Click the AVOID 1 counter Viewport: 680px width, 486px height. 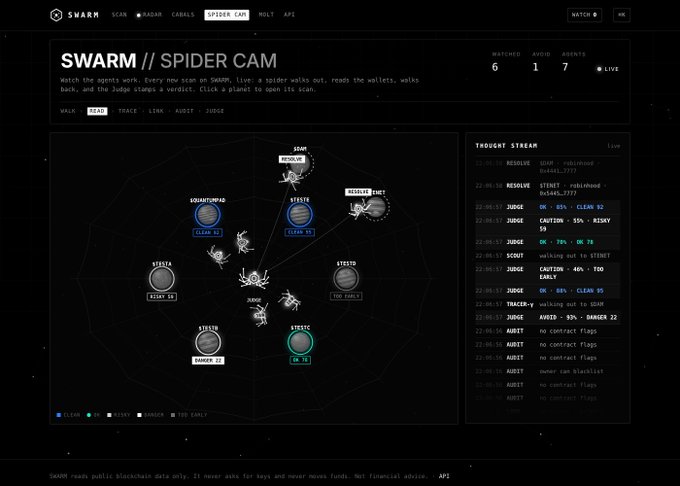pyautogui.click(x=541, y=62)
